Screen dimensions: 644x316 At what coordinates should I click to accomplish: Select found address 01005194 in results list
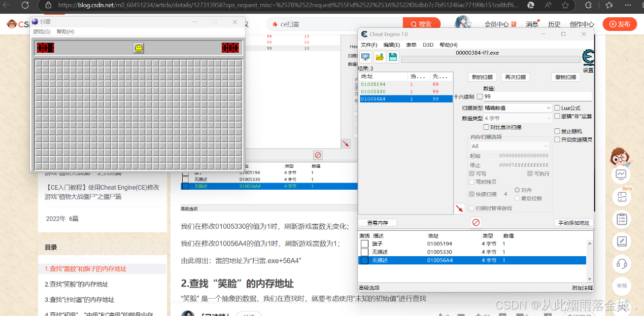click(x=406, y=84)
